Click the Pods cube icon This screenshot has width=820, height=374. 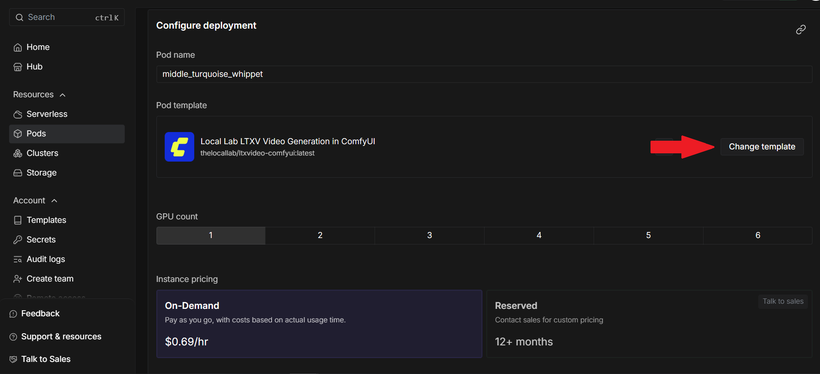(17, 134)
